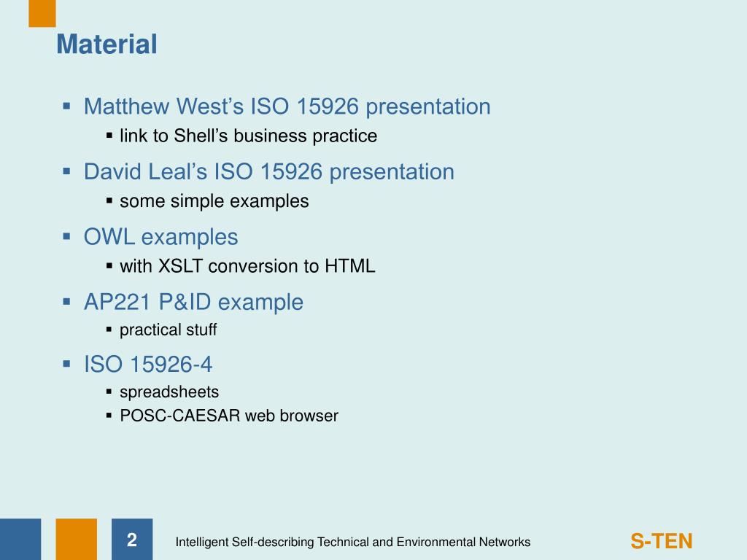Select 'POSC-CAESAR web browser' sub-bullet
The width and height of the screenshot is (747, 560).
(228, 416)
